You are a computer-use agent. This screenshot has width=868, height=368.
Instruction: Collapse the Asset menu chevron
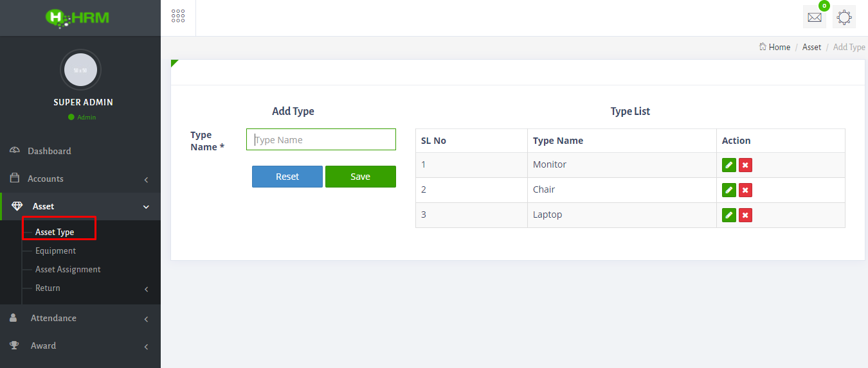(x=146, y=207)
